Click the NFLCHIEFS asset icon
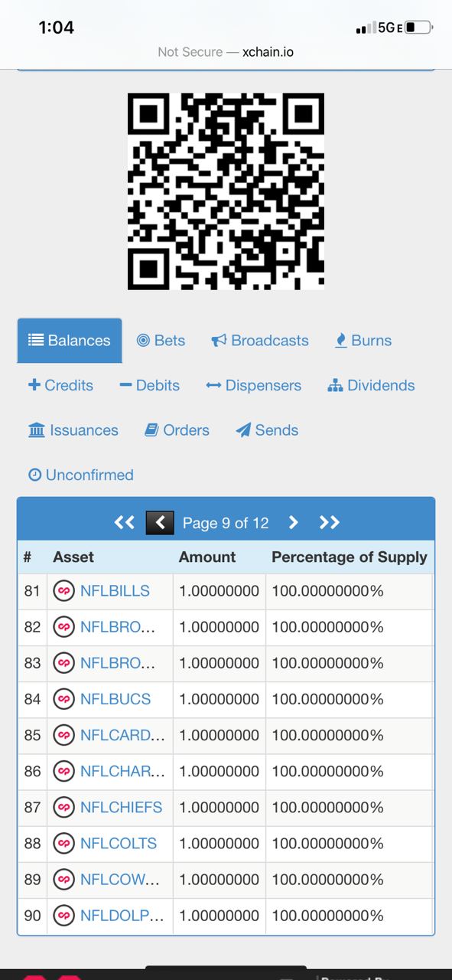 coord(63,807)
